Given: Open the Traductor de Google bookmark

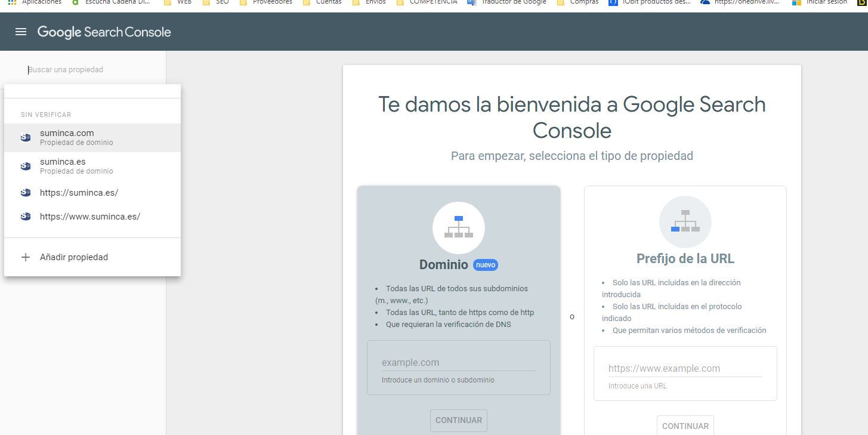Looking at the screenshot, I should tap(507, 2).
